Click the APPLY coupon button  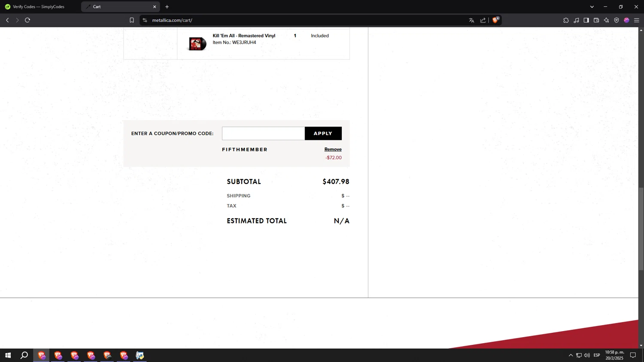click(x=323, y=133)
